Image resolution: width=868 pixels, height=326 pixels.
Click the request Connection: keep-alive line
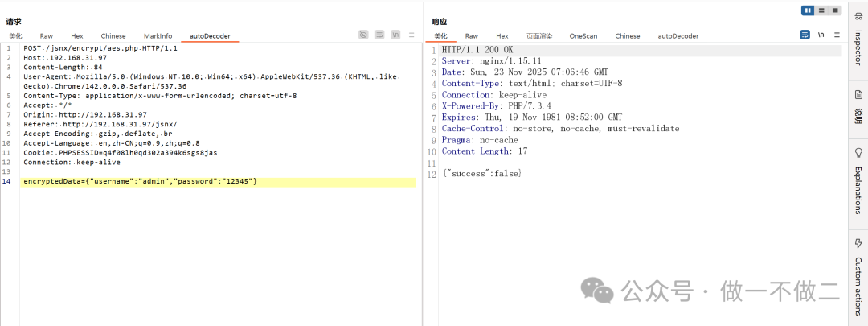(72, 163)
